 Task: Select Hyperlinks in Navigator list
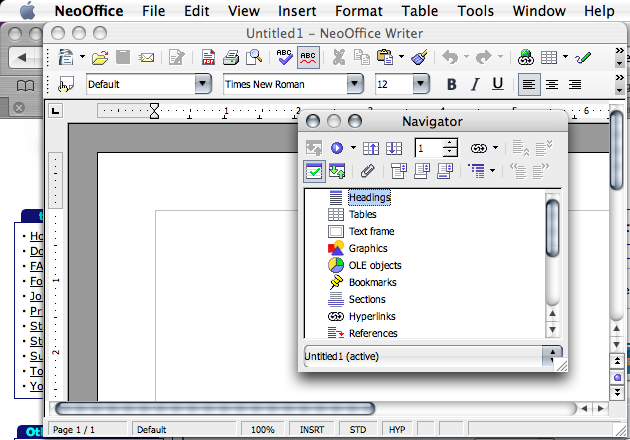372,317
